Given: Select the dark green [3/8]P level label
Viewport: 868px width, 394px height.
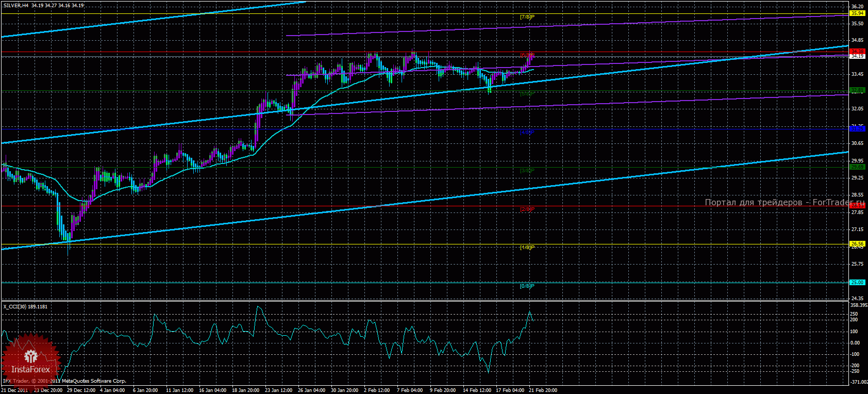Looking at the screenshot, I should point(527,171).
